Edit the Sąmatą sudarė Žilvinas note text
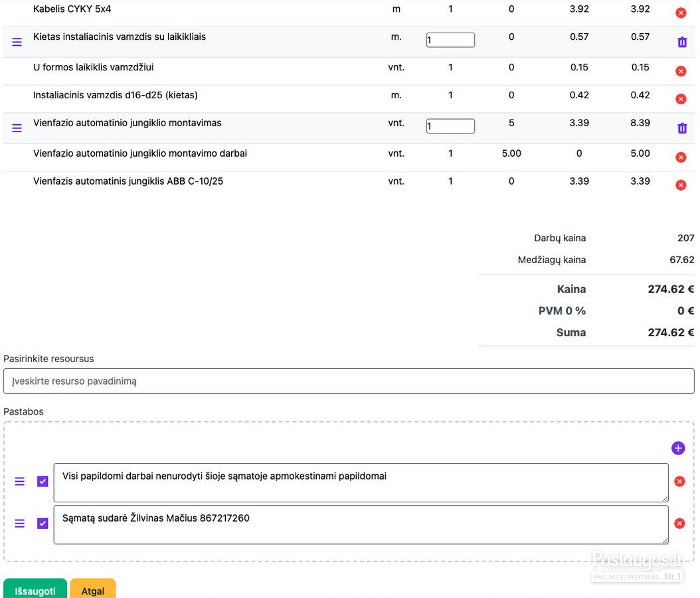Viewport: 700px width, 598px height. (361, 525)
